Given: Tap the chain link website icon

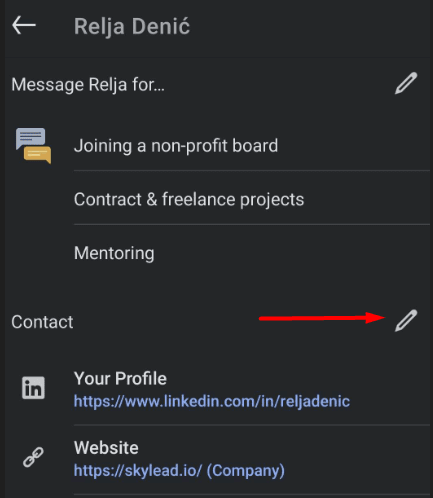Looking at the screenshot, I should tap(33, 457).
